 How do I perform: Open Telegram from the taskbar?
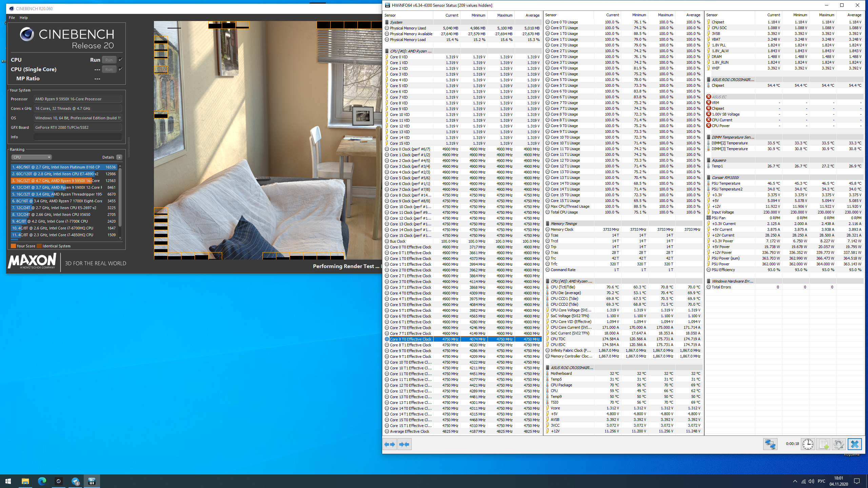[75, 481]
